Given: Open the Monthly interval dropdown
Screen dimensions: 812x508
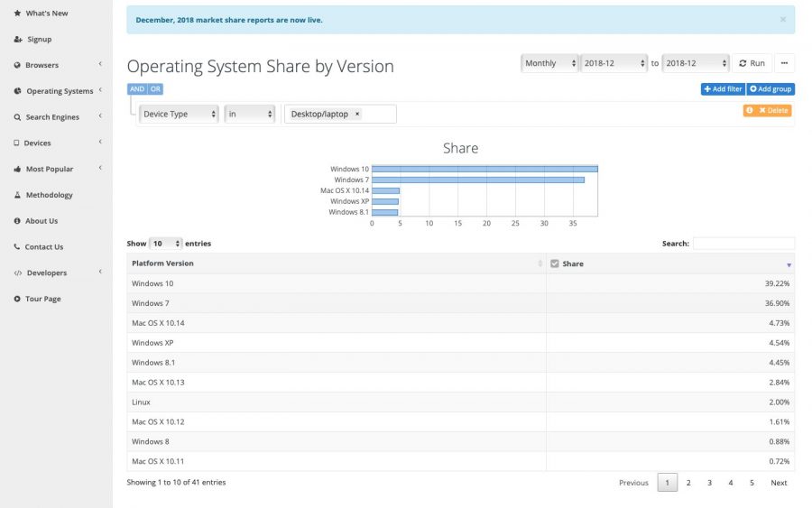Looking at the screenshot, I should click(x=549, y=63).
